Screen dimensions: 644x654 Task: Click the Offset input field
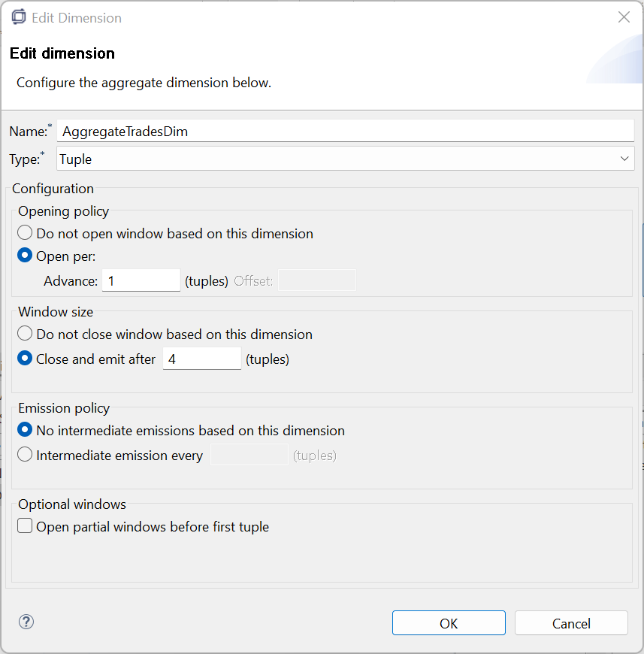coord(316,280)
